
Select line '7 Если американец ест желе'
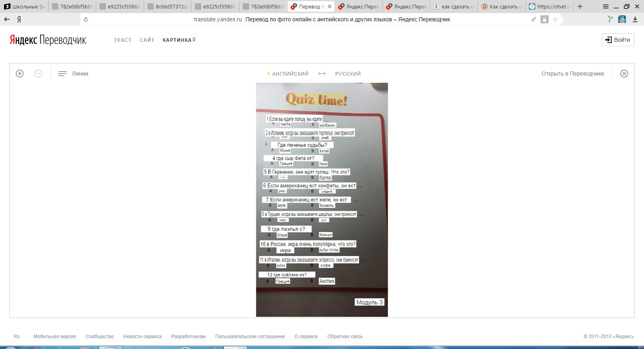(x=306, y=200)
